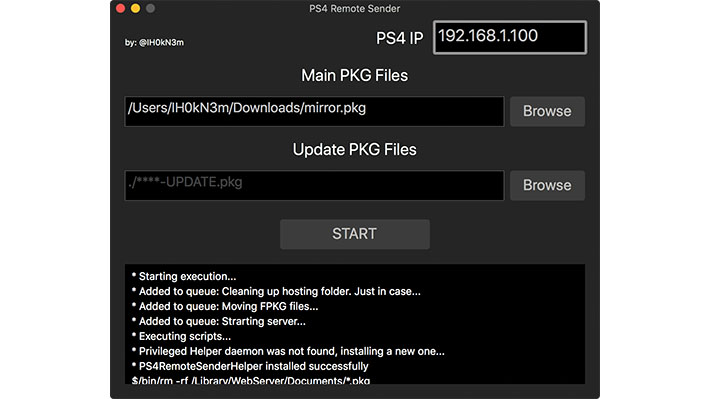710x399 pixels.
Task: Click the Main PKG Files heading
Action: point(355,76)
